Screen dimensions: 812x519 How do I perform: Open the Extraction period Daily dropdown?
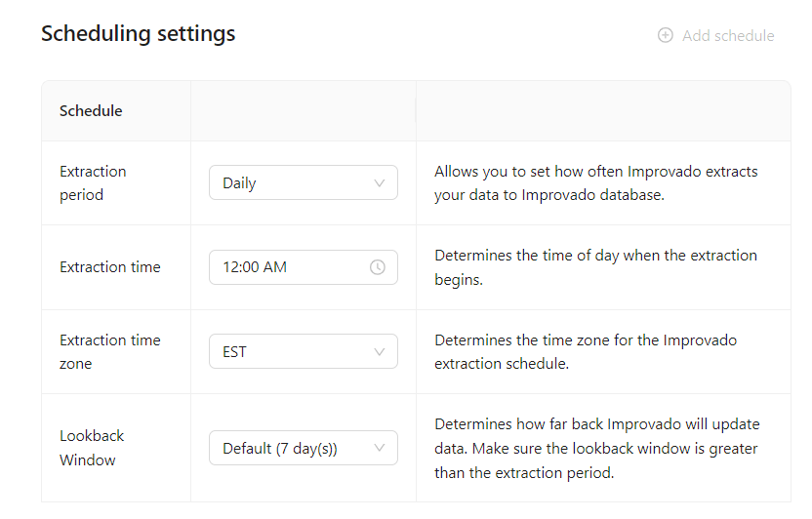(x=304, y=182)
